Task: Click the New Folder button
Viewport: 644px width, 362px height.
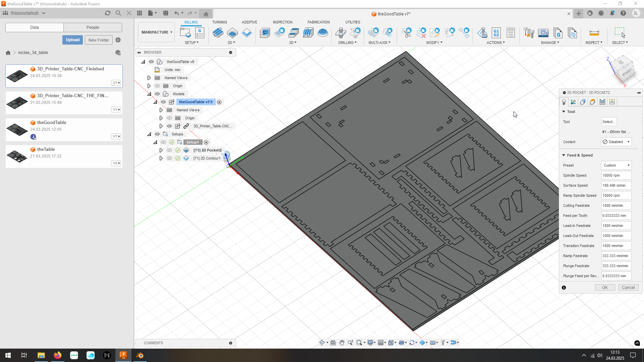Action: (99, 40)
